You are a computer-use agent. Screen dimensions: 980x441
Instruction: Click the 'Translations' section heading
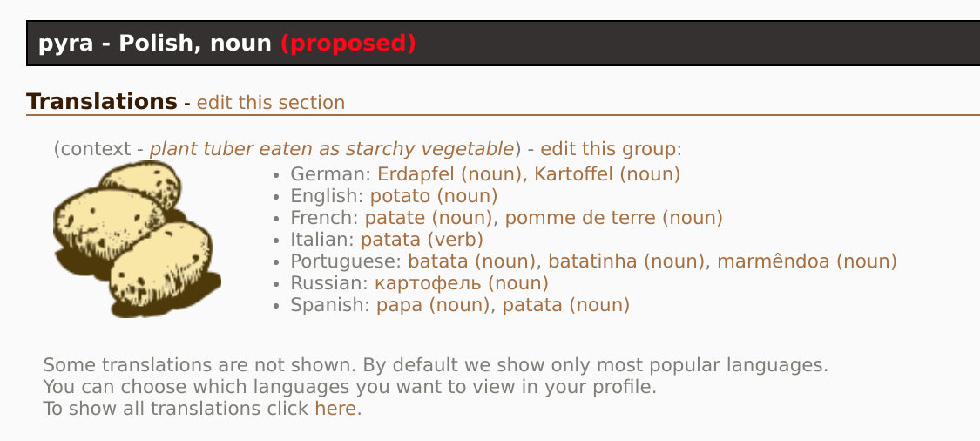pyautogui.click(x=102, y=102)
